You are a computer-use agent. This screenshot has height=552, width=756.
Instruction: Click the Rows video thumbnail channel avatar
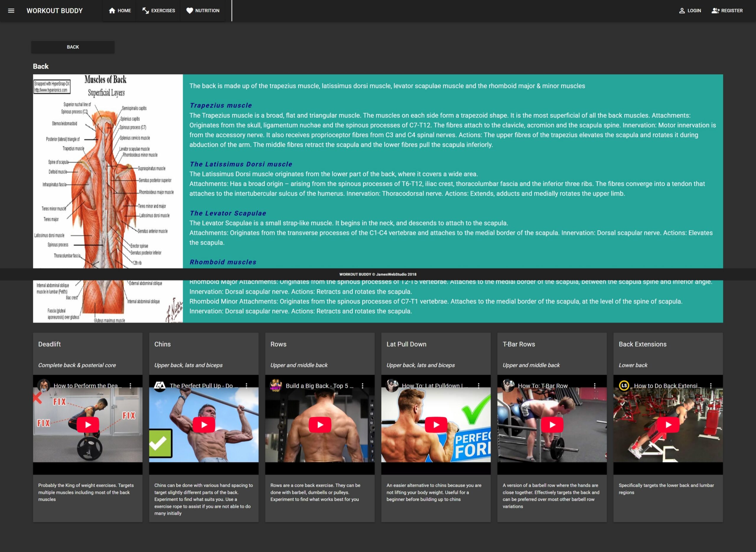point(276,386)
